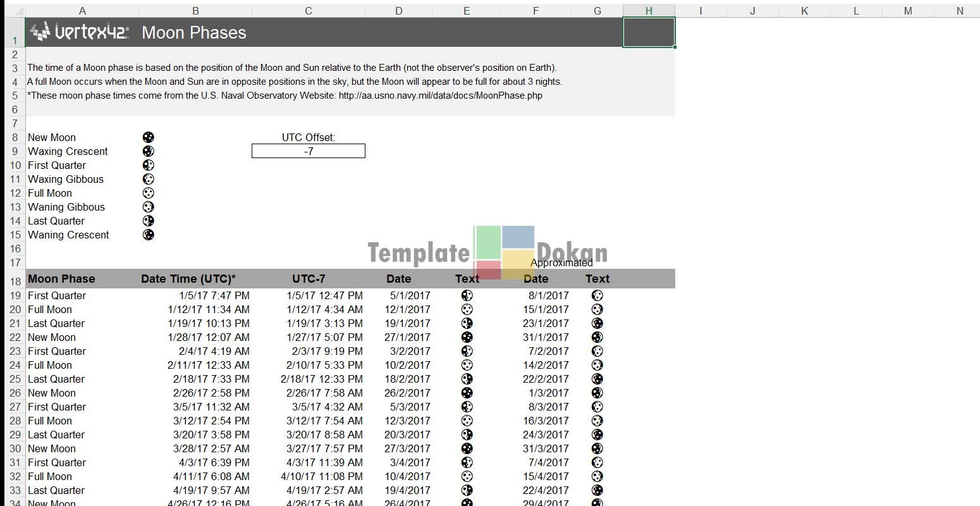Select column H header
The image size is (980, 506).
point(649,11)
